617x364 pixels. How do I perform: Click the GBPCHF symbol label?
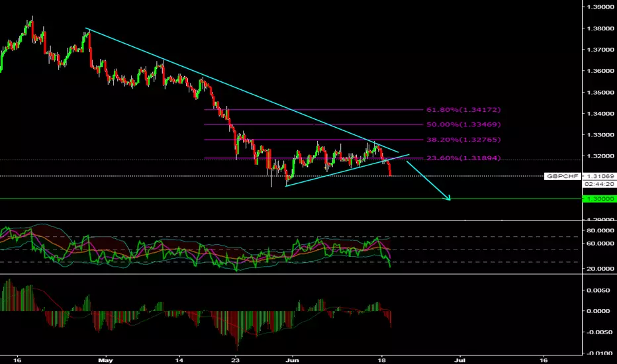click(x=562, y=176)
